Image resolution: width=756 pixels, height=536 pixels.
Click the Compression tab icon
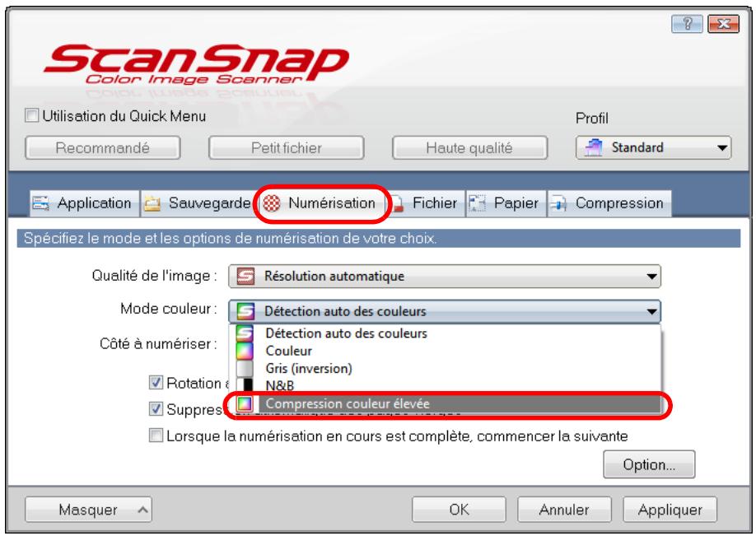click(559, 203)
